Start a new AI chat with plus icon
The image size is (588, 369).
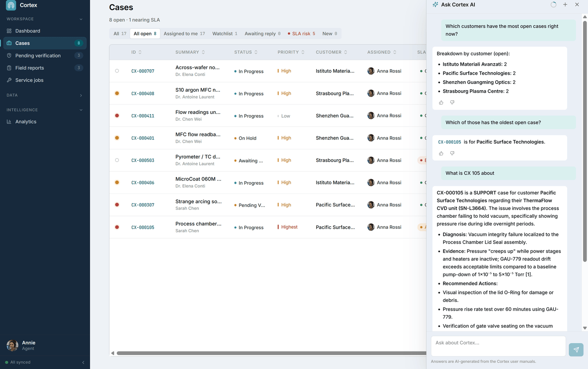(565, 5)
